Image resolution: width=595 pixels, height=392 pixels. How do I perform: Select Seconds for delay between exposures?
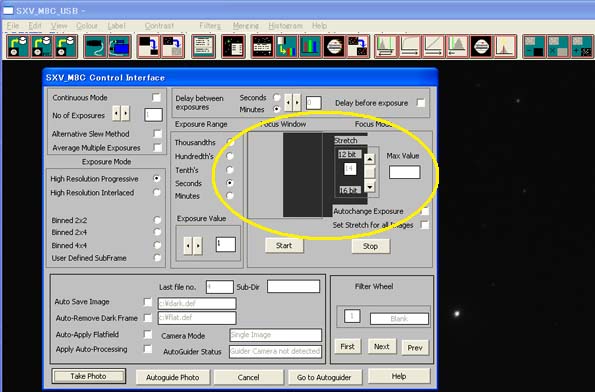point(277,98)
